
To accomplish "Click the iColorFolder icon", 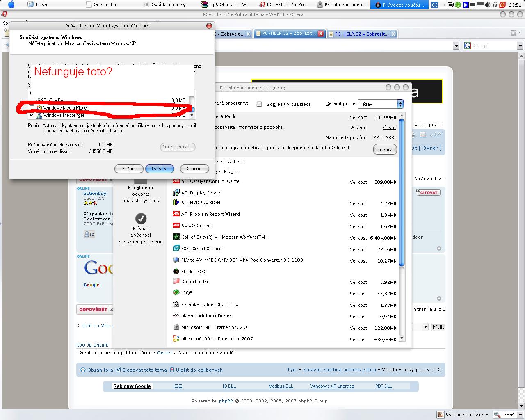I will [x=176, y=281].
